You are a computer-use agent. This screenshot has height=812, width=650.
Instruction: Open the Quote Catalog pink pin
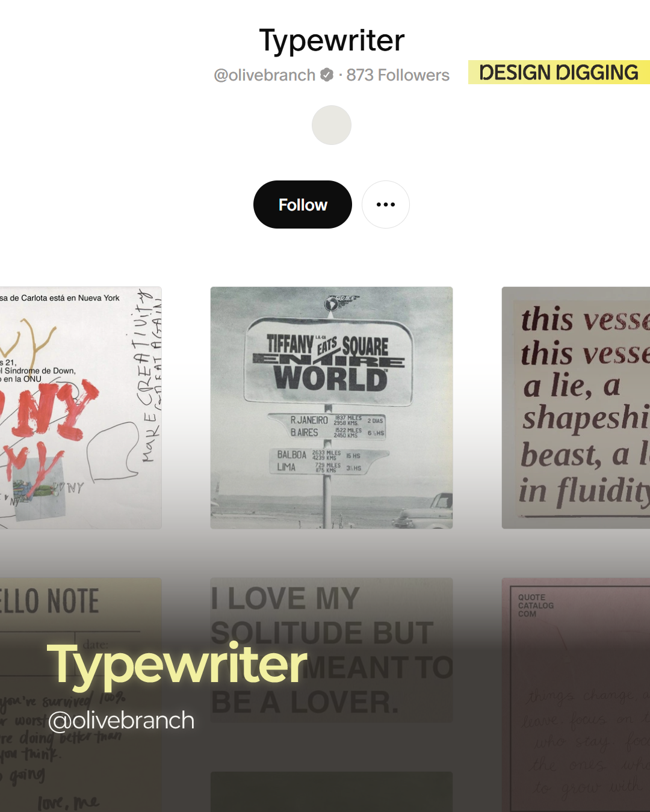[576, 695]
